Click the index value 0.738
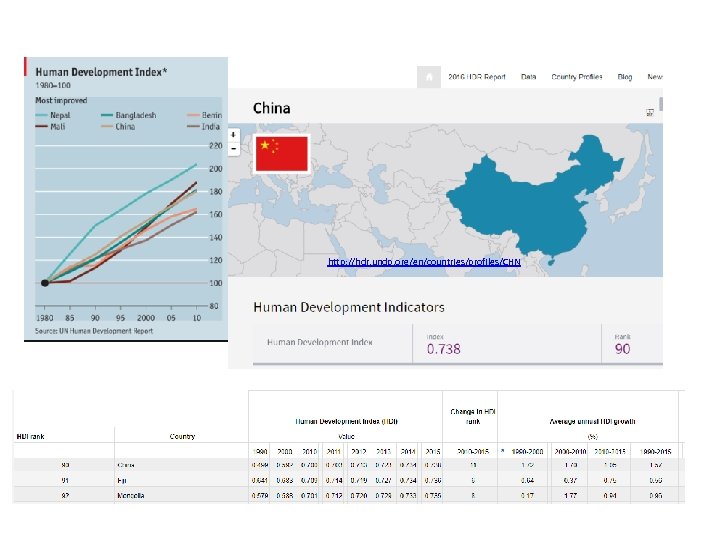 point(444,349)
